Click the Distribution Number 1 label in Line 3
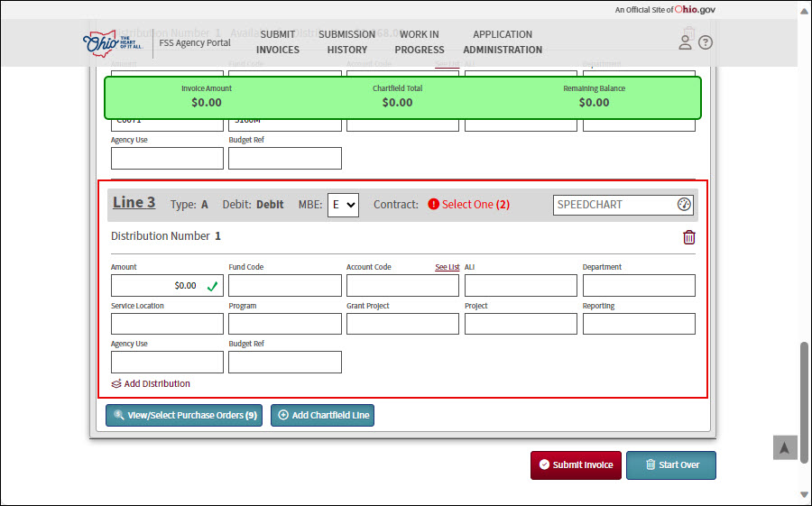Viewport: 812px width, 506px height. tap(166, 236)
